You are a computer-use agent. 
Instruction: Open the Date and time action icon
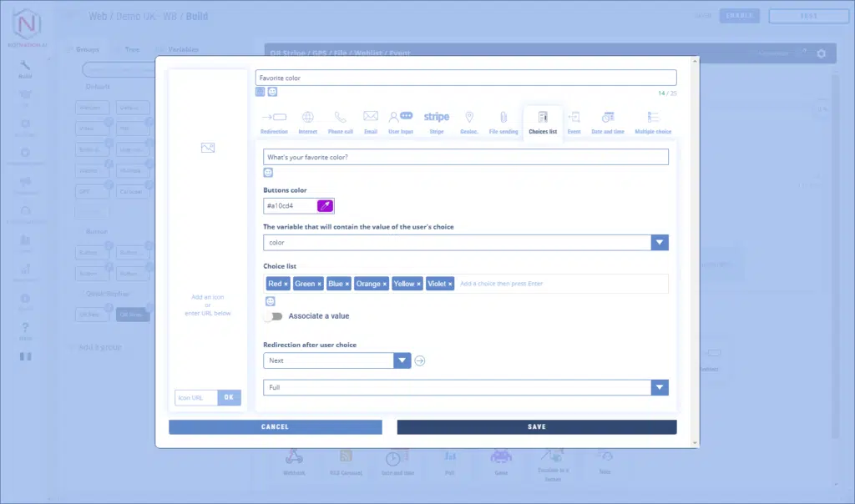(x=608, y=118)
